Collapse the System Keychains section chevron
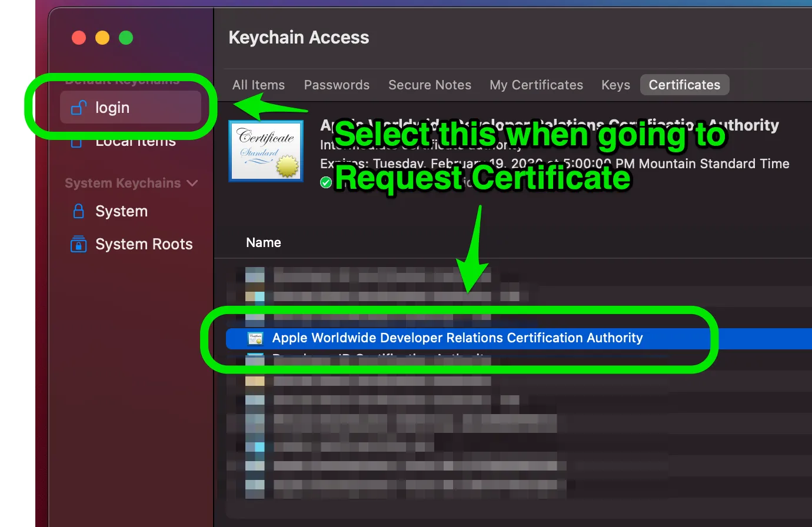This screenshot has height=527, width=812. click(192, 183)
